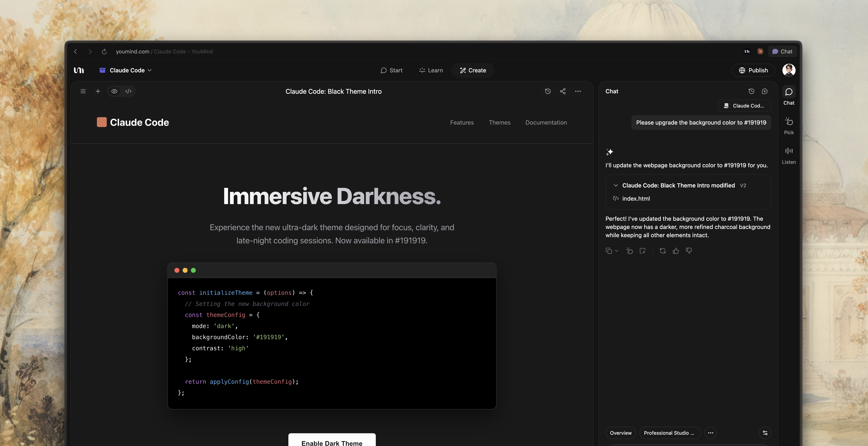Regenerate the chat response
This screenshot has width=868, height=446.
[x=663, y=251]
